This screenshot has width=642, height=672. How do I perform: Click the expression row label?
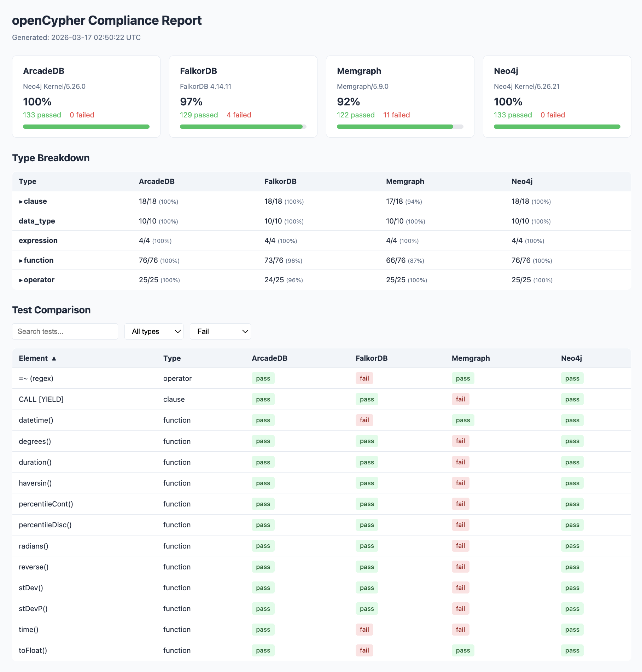click(x=38, y=241)
